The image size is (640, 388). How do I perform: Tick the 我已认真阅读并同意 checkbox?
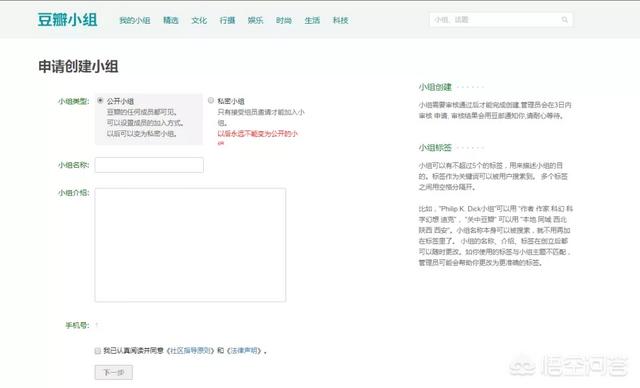point(98,351)
